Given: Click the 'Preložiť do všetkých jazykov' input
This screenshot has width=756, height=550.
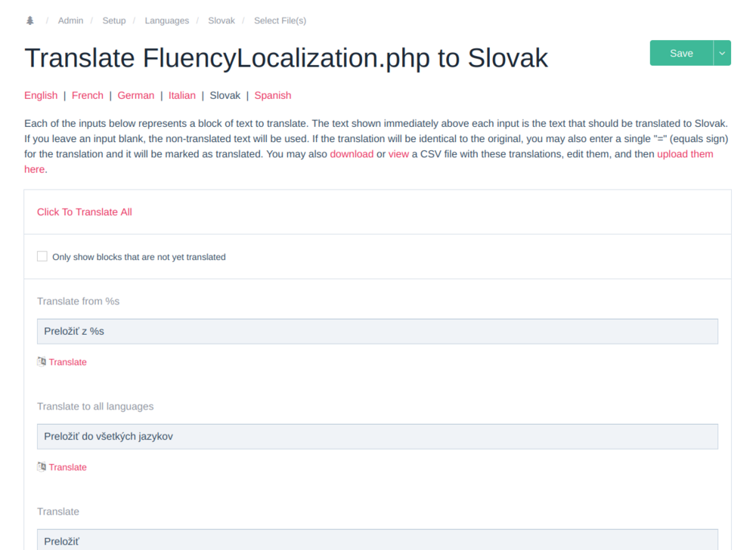Looking at the screenshot, I should coord(377,437).
